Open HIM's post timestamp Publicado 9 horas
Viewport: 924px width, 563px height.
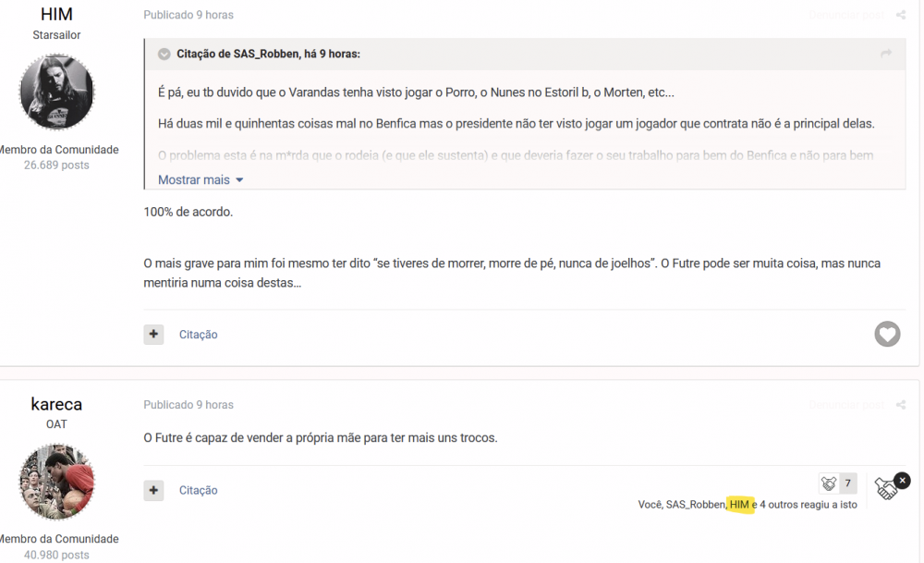point(188,15)
